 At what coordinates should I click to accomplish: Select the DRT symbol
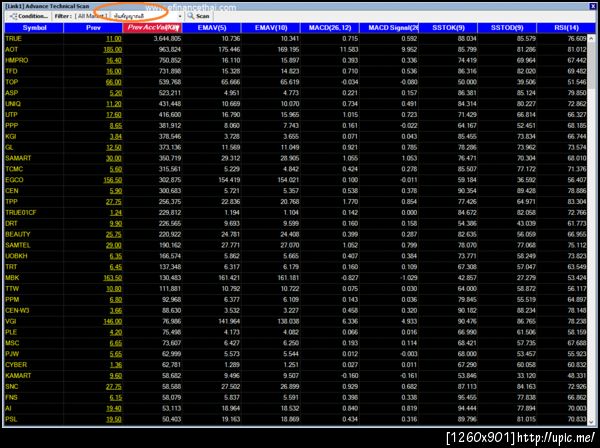(11, 223)
